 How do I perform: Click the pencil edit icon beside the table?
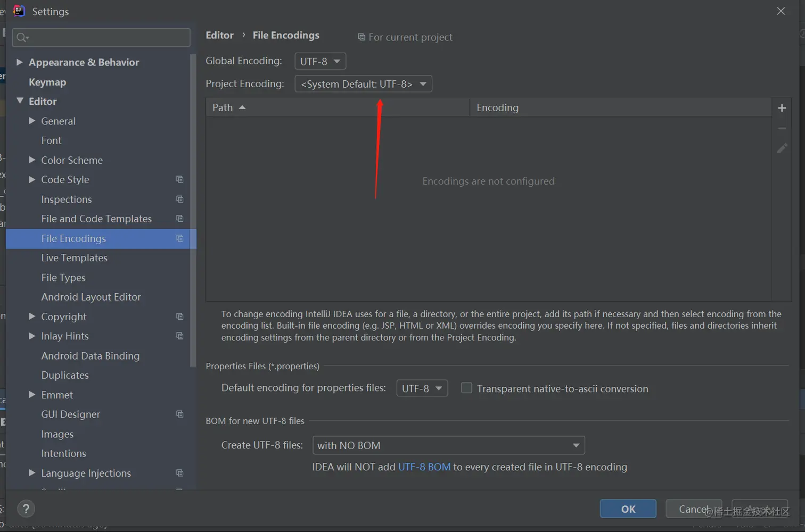click(782, 148)
